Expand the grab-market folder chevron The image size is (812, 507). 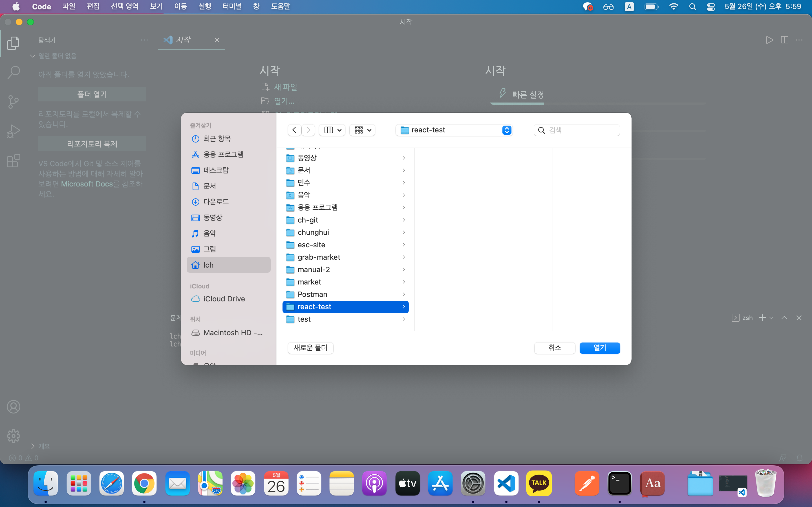point(404,257)
